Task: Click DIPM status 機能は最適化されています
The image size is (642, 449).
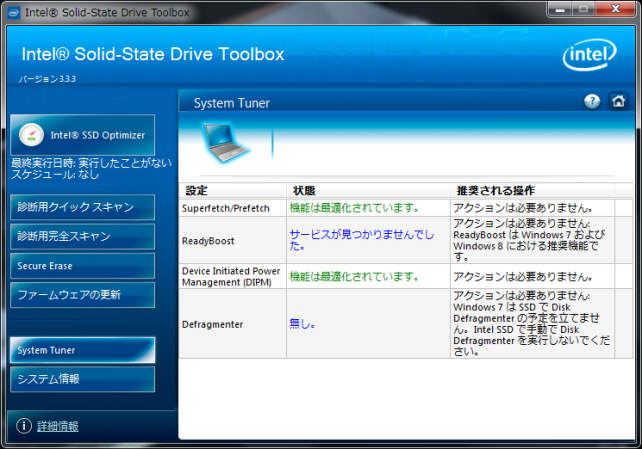Action: [x=354, y=276]
